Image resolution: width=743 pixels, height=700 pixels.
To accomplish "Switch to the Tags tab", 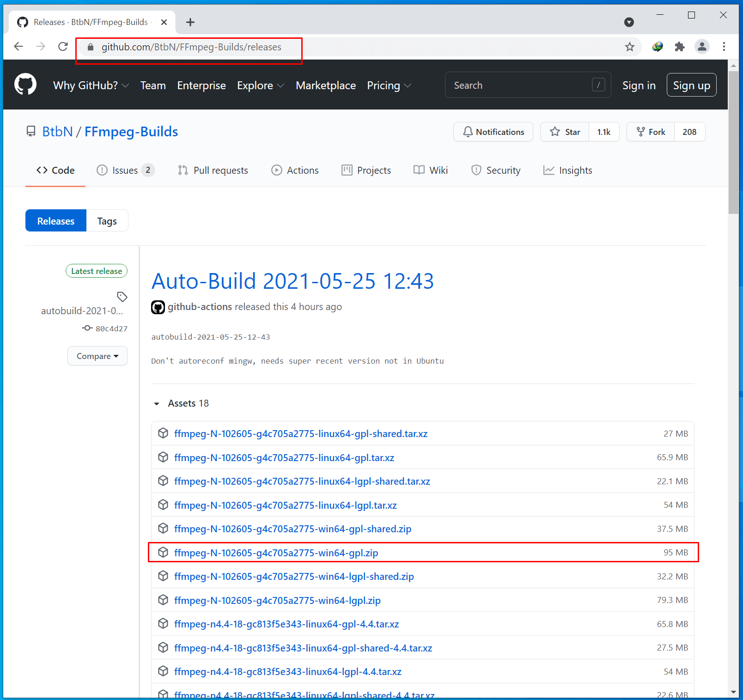I will (107, 221).
